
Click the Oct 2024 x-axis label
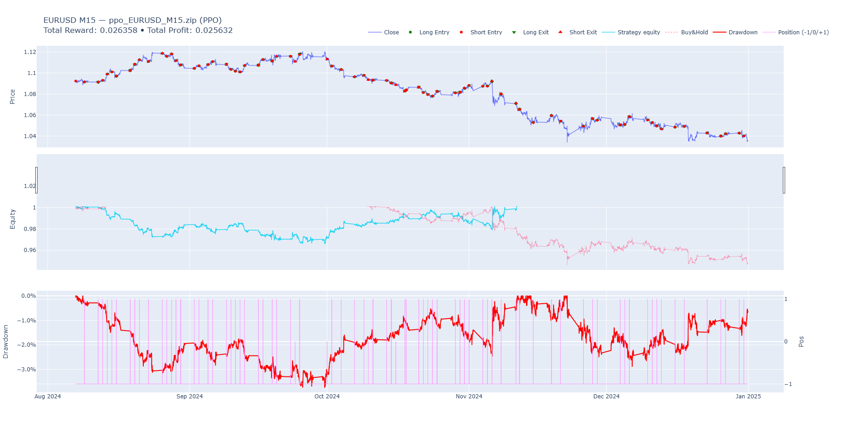(x=327, y=397)
